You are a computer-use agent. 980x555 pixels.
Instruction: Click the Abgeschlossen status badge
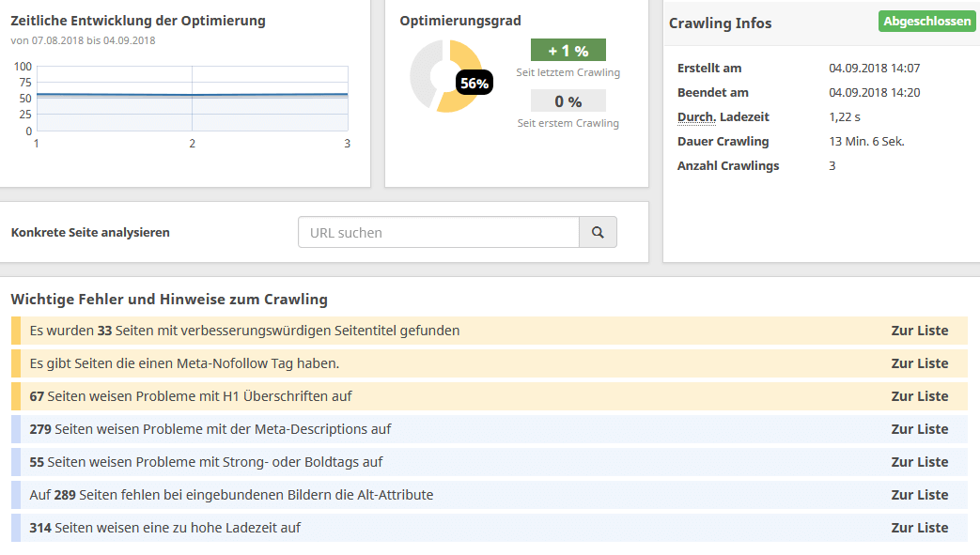(x=926, y=22)
